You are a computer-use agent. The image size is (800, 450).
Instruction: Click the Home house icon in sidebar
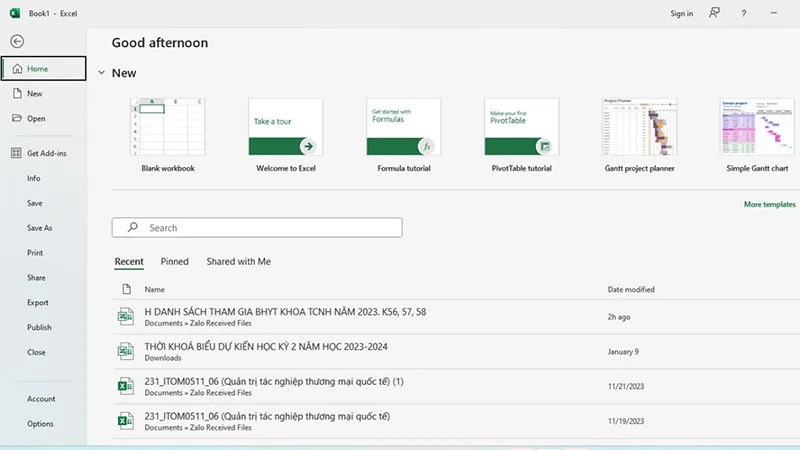pyautogui.click(x=17, y=68)
